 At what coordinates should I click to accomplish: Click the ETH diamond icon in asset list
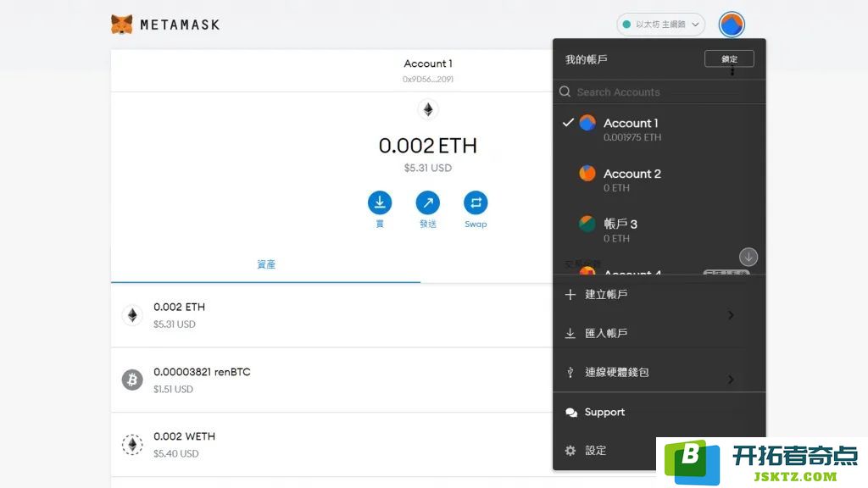[132, 315]
